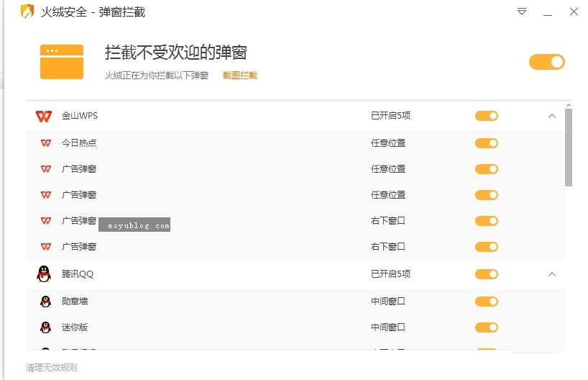The width and height of the screenshot is (588, 380).
Task: Select the 勋章墙 rule name
Action: (75, 301)
